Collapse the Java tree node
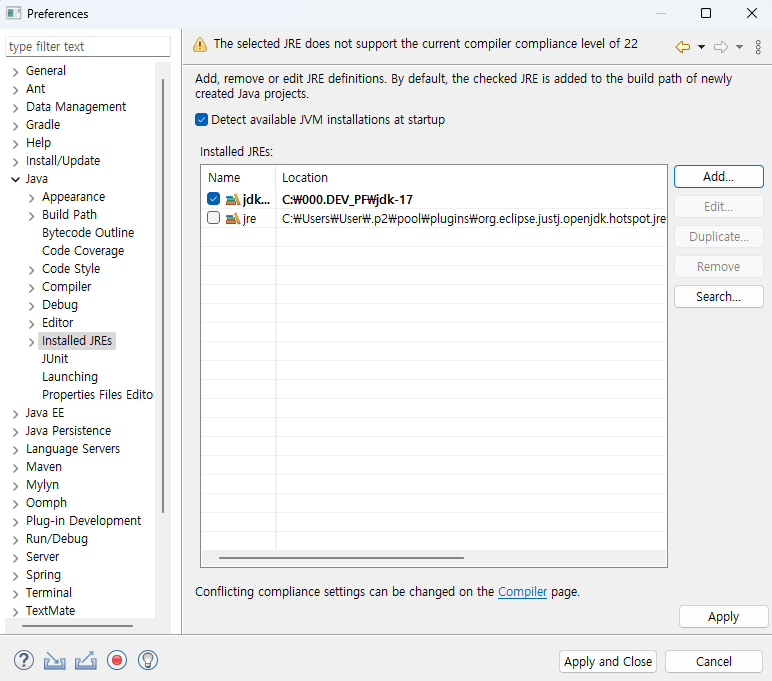The width and height of the screenshot is (772, 681). coord(16,180)
